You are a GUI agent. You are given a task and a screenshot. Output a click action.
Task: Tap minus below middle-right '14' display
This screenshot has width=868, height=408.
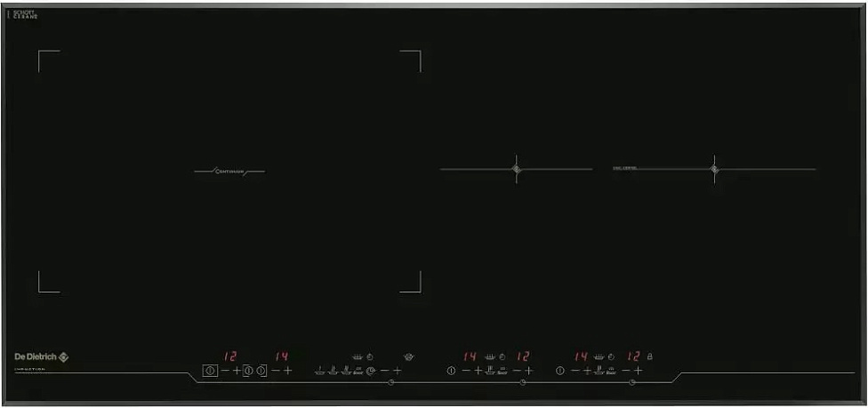click(466, 371)
